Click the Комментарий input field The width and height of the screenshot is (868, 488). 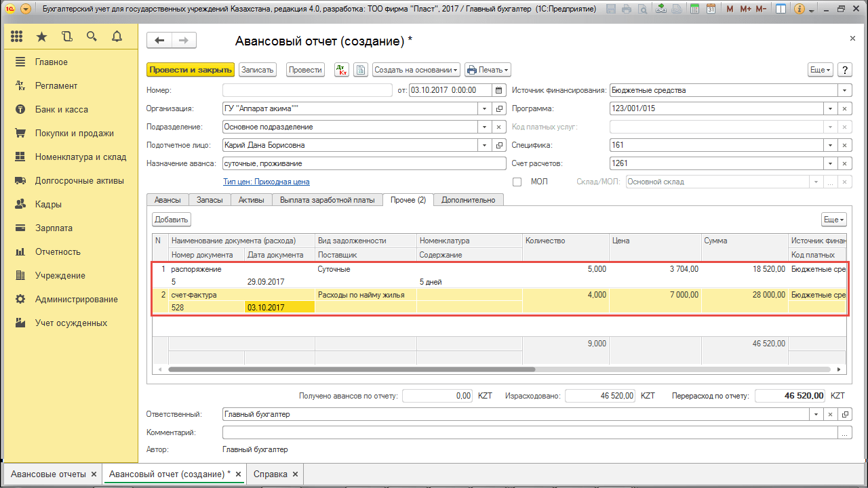529,432
